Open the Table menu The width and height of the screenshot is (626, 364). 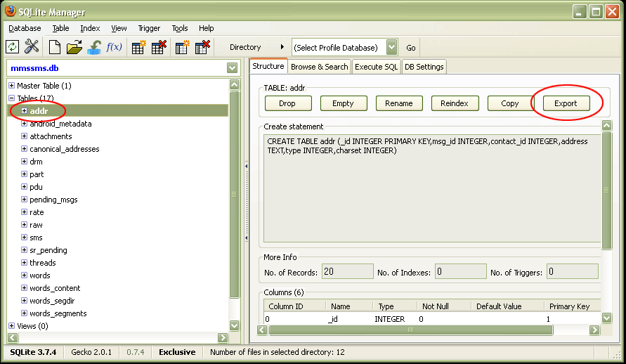[x=60, y=28]
